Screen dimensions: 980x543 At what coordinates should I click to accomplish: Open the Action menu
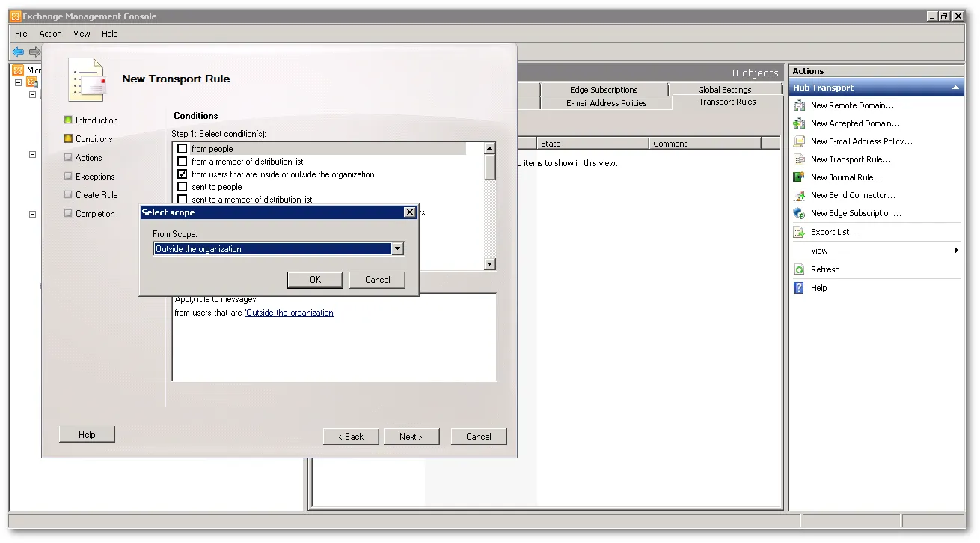click(x=50, y=34)
